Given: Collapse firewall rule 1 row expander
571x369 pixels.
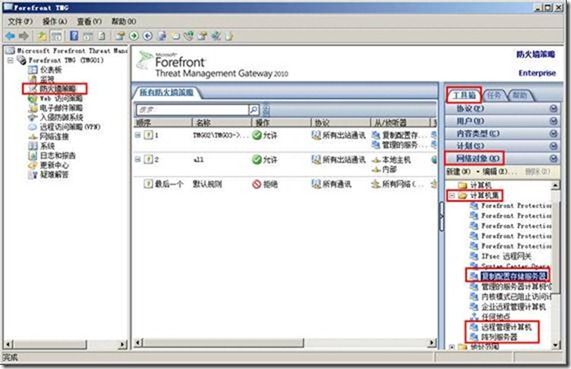Looking at the screenshot, I should (x=138, y=135).
